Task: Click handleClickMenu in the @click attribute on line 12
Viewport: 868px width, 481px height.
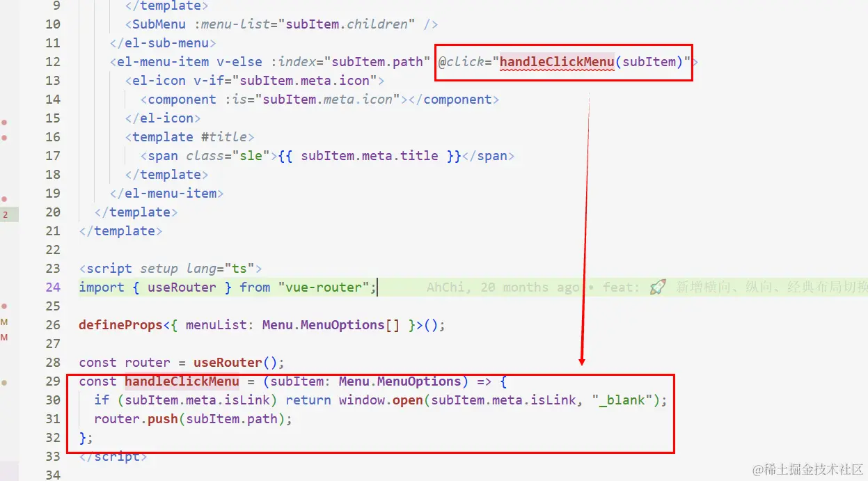Action: (x=557, y=62)
